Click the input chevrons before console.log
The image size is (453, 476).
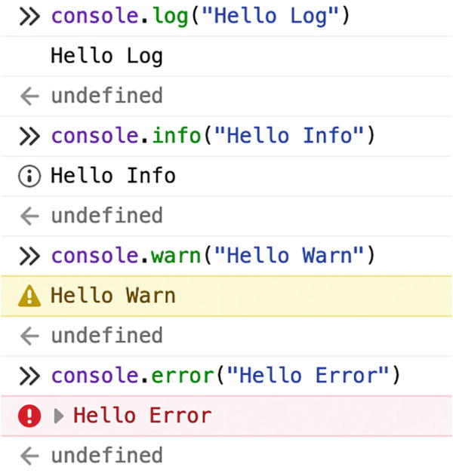coord(28,17)
